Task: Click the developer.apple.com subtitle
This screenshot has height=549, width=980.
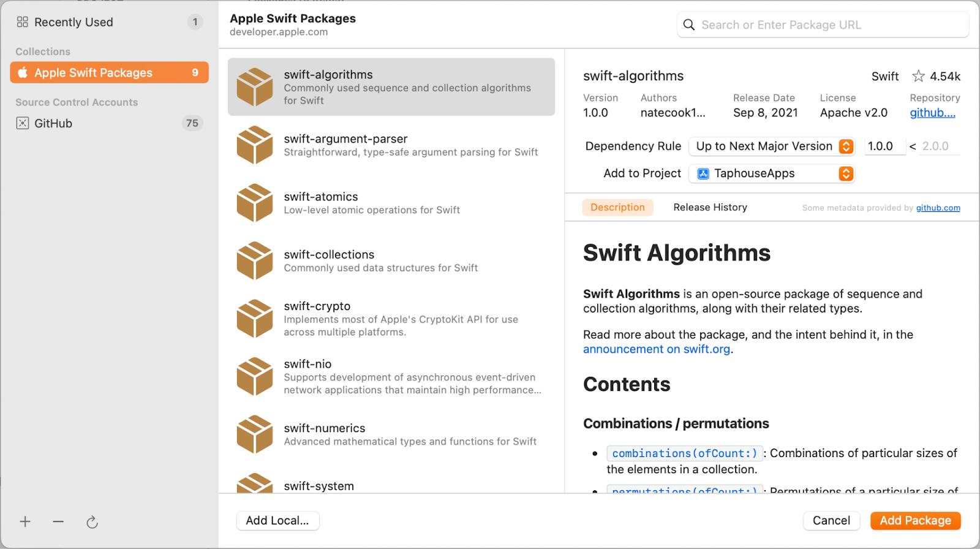Action: (x=279, y=32)
